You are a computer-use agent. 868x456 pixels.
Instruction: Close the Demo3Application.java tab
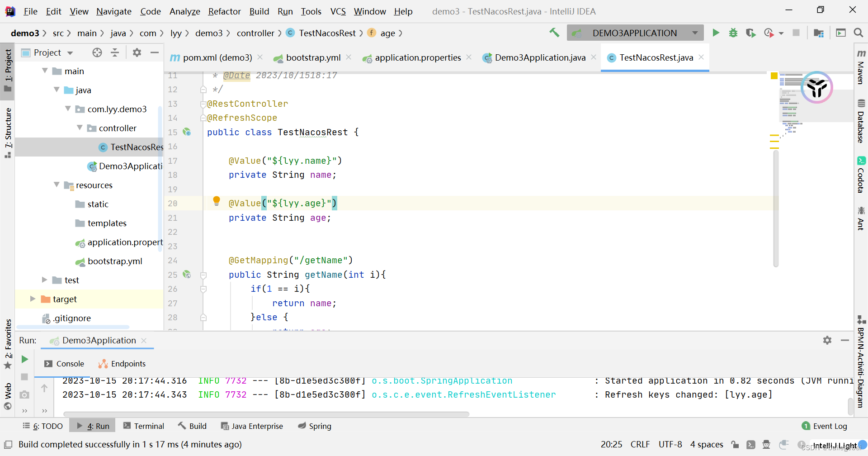click(594, 57)
